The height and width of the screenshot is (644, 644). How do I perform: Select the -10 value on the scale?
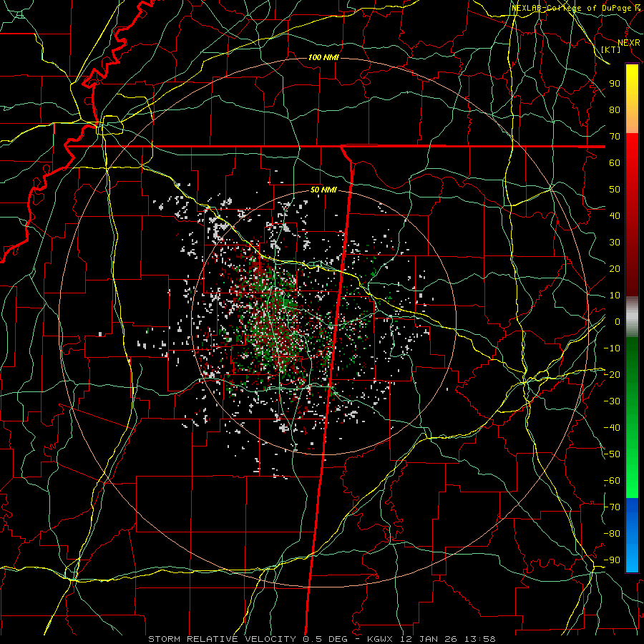(x=612, y=348)
